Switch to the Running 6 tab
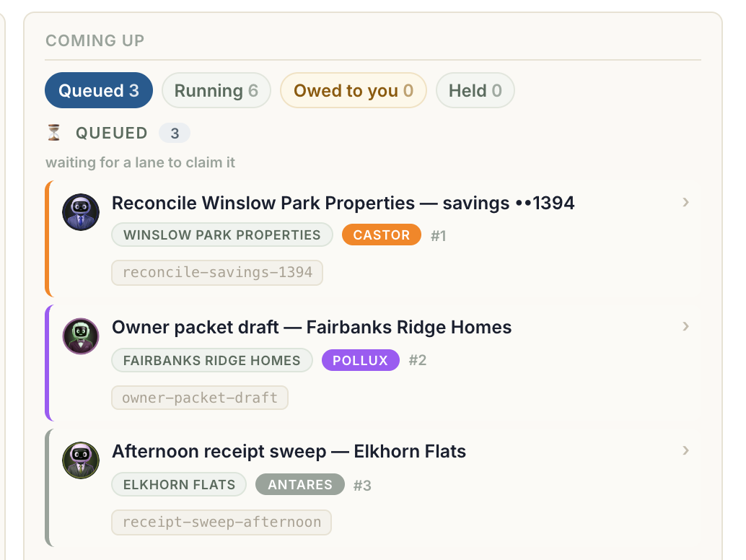This screenshot has width=746, height=560. click(216, 90)
